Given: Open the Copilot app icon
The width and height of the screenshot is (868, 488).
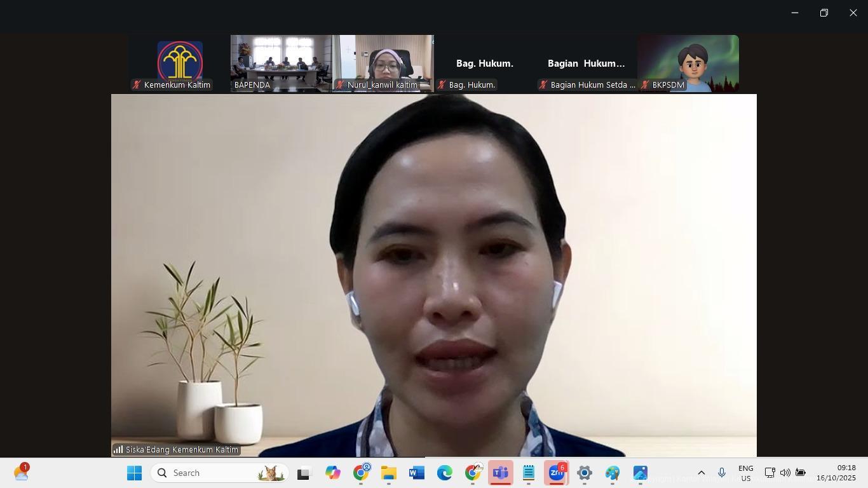Looking at the screenshot, I should pos(332,473).
